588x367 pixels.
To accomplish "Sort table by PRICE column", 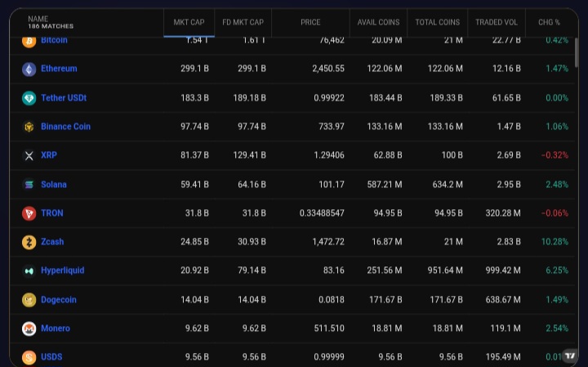I will 310,23.
